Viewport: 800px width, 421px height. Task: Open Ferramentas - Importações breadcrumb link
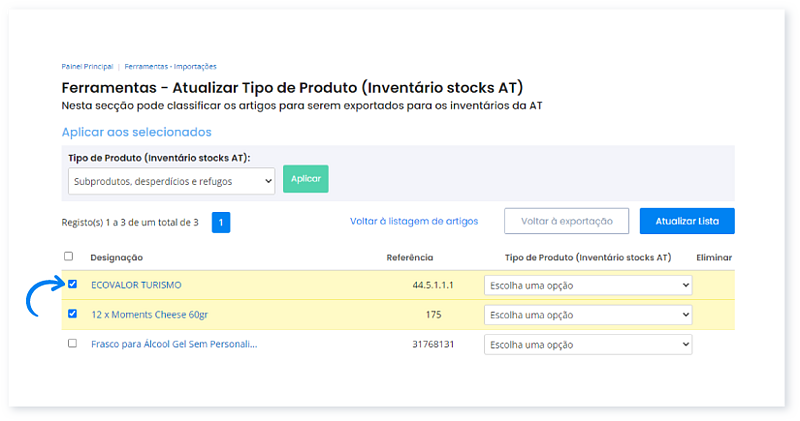coord(170,66)
